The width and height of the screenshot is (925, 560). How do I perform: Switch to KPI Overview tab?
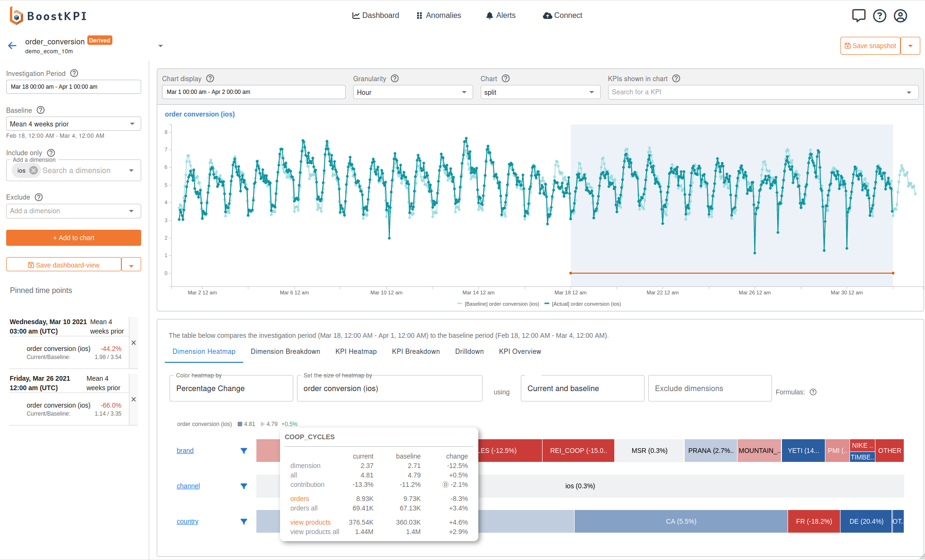pos(520,351)
